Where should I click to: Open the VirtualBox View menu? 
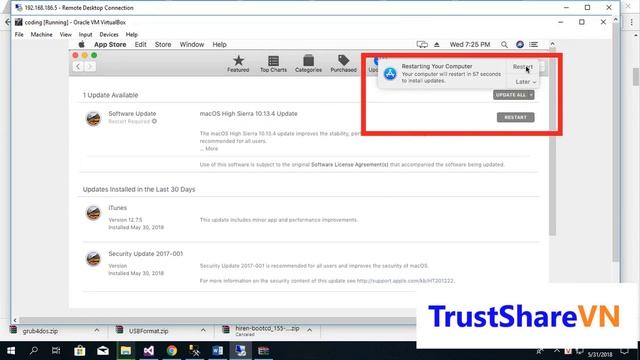click(x=65, y=35)
